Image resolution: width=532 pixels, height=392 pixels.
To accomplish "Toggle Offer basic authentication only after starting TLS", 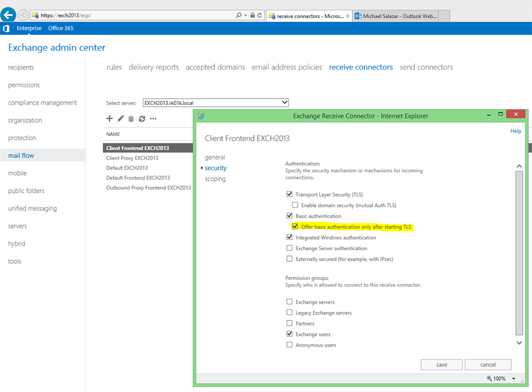I will (x=295, y=226).
